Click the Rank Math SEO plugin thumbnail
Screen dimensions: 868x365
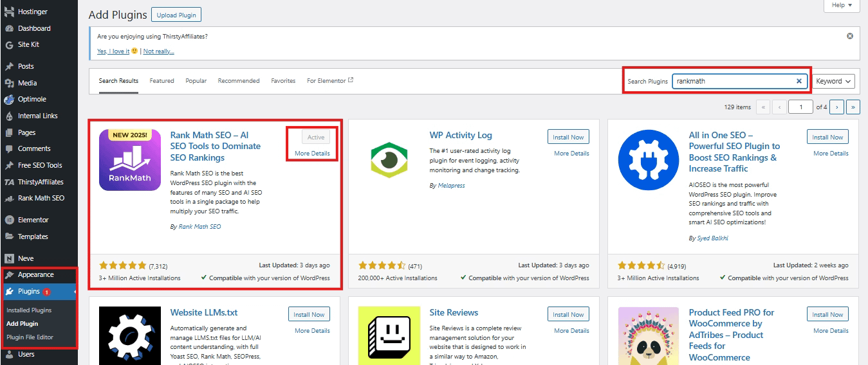(x=129, y=160)
